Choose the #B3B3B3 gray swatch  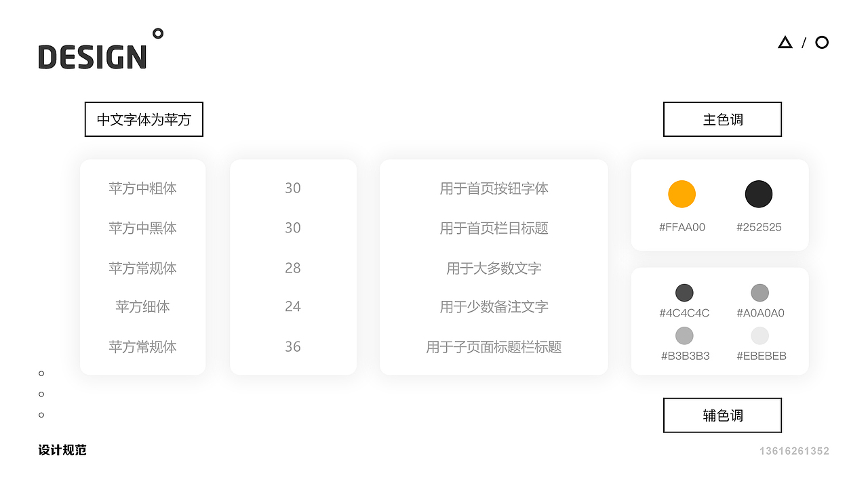pos(684,335)
